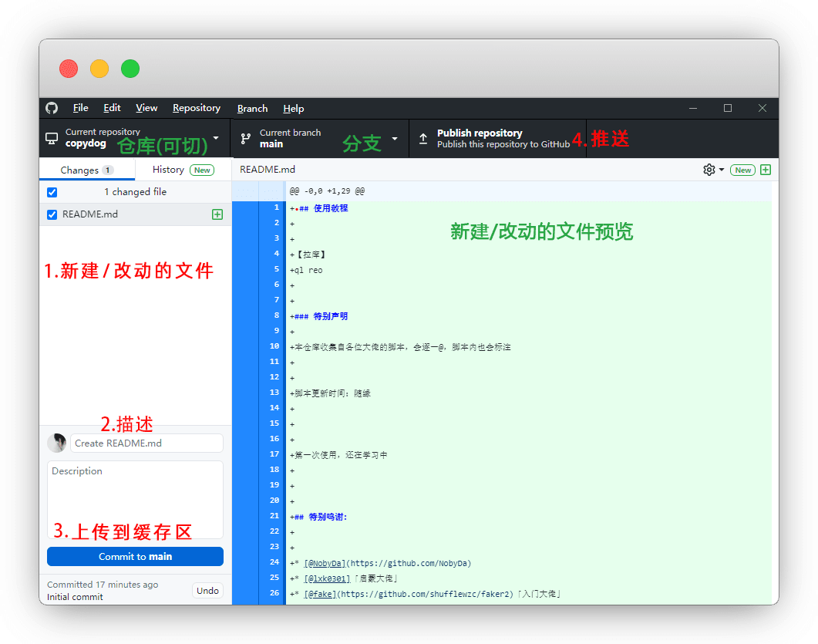Uncheck the README.md file checkbox
Screen dimensions: 818x644
pos(51,214)
